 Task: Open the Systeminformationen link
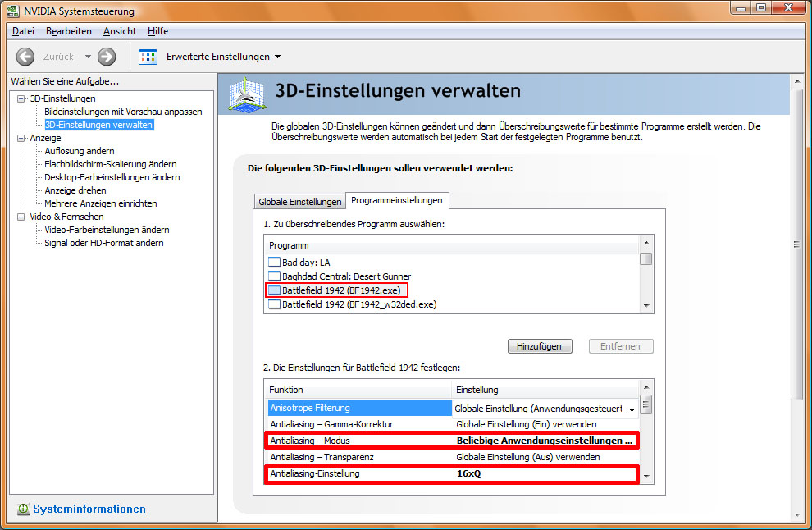tap(89, 509)
